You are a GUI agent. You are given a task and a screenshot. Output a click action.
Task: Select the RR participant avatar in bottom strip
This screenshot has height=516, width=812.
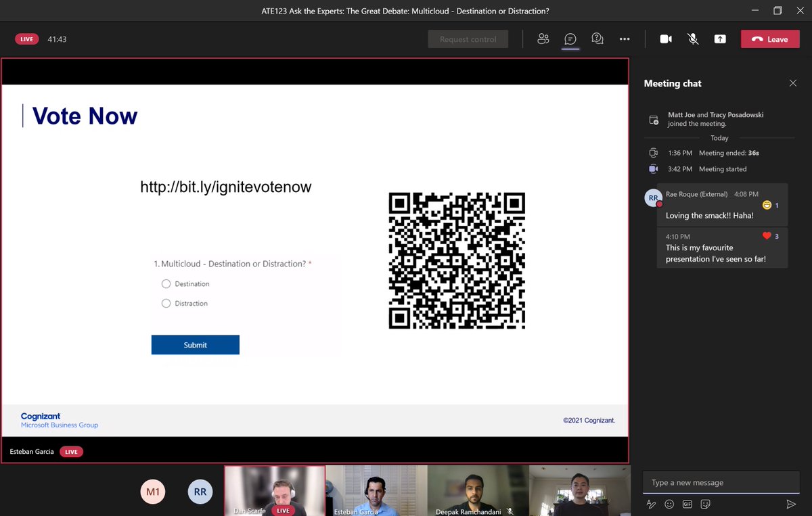200,492
